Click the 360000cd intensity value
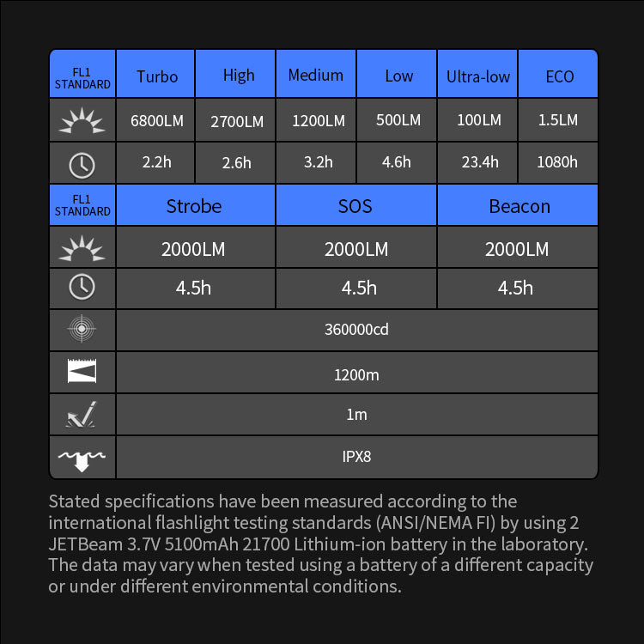644x644 pixels. (356, 330)
